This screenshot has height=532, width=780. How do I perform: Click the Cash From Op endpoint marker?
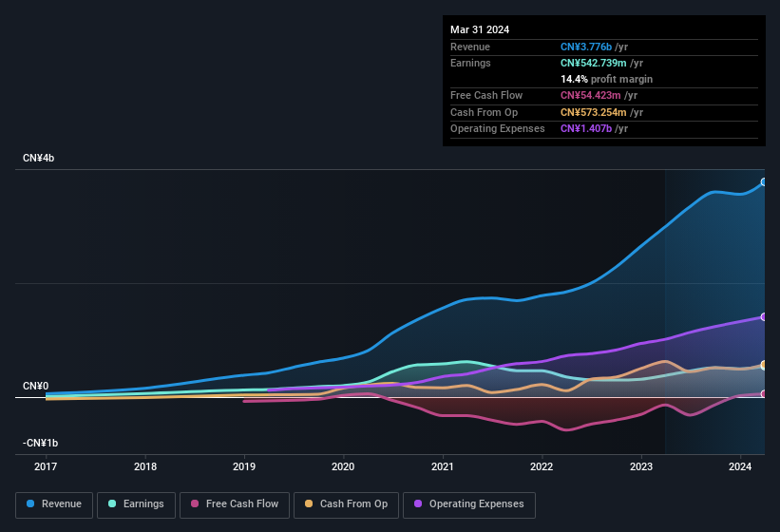(x=764, y=365)
